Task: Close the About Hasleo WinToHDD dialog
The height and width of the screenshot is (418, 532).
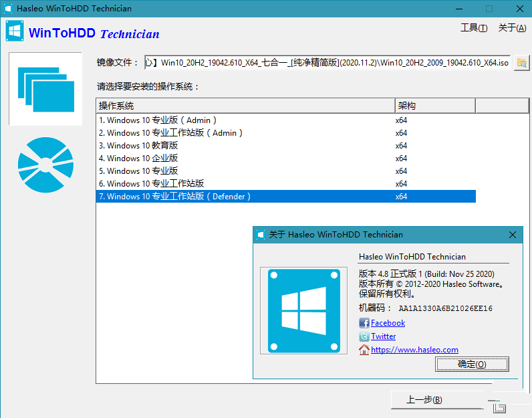Action: (x=513, y=235)
